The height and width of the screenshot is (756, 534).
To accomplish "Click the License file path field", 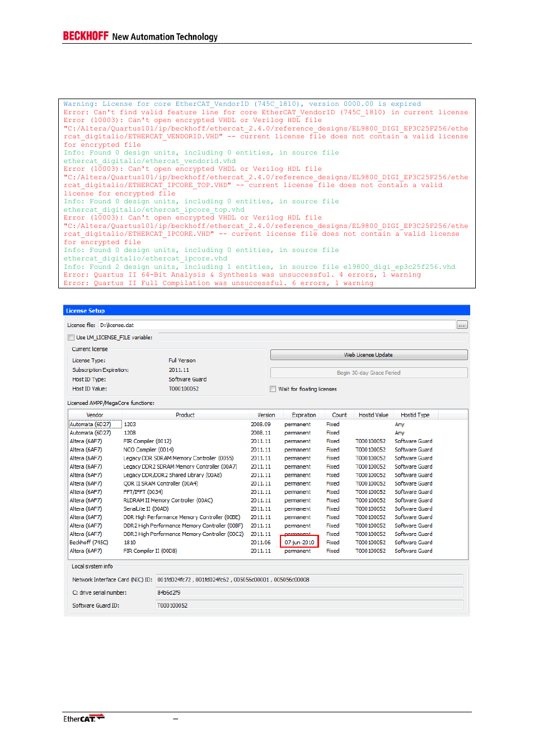I will tap(277, 325).
